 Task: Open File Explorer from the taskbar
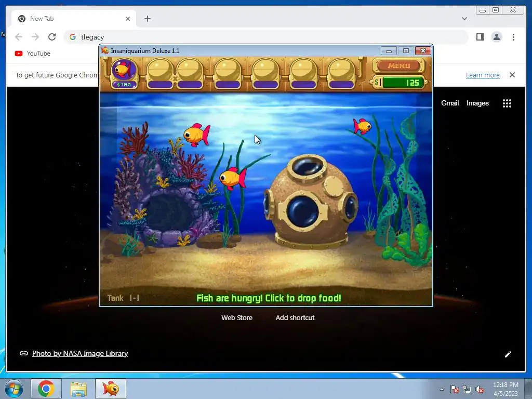[78, 389]
